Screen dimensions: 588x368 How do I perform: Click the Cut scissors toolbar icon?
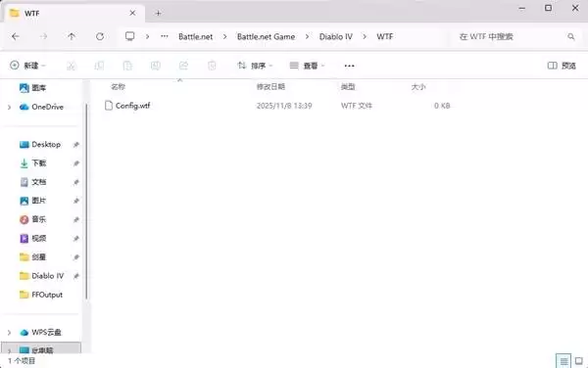point(71,66)
